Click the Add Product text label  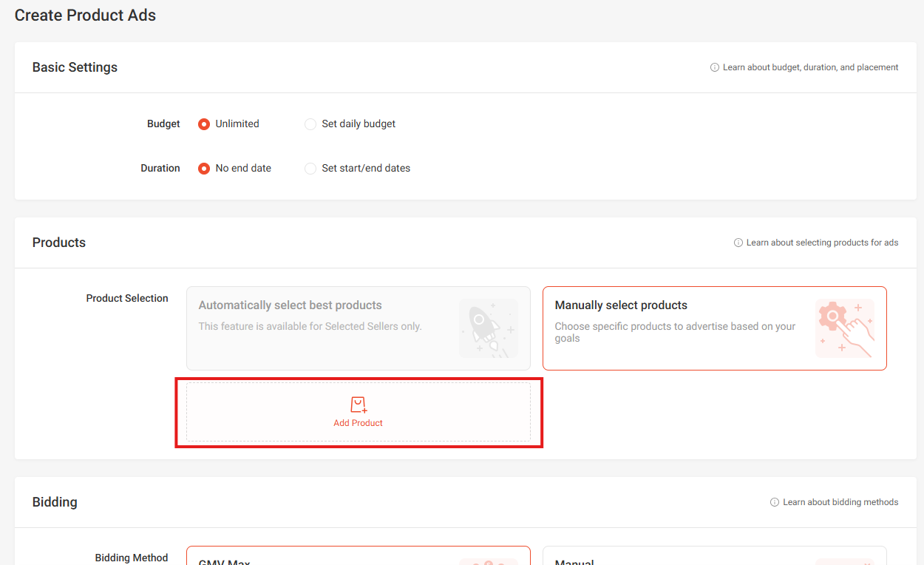[359, 423]
